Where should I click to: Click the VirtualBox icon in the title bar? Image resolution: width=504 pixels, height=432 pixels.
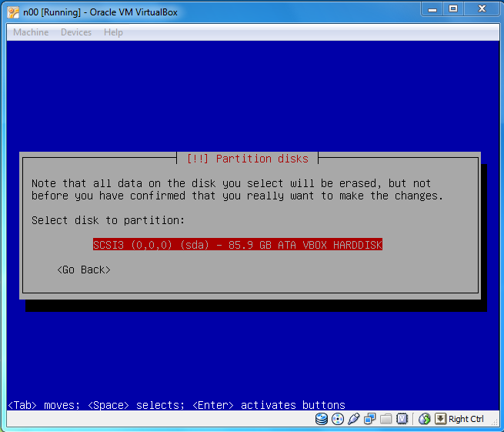click(x=13, y=12)
